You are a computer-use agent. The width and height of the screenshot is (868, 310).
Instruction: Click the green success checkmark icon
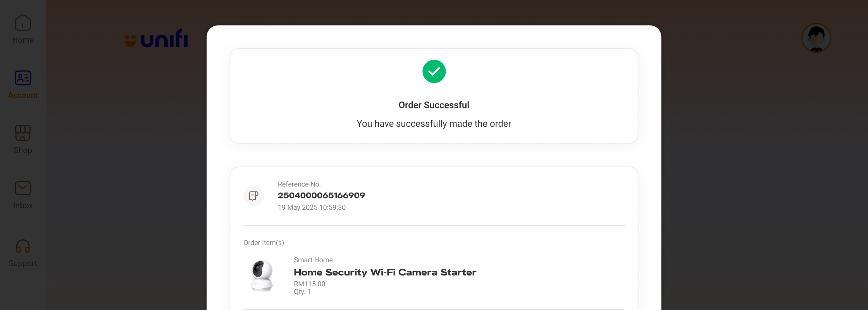coord(434,71)
